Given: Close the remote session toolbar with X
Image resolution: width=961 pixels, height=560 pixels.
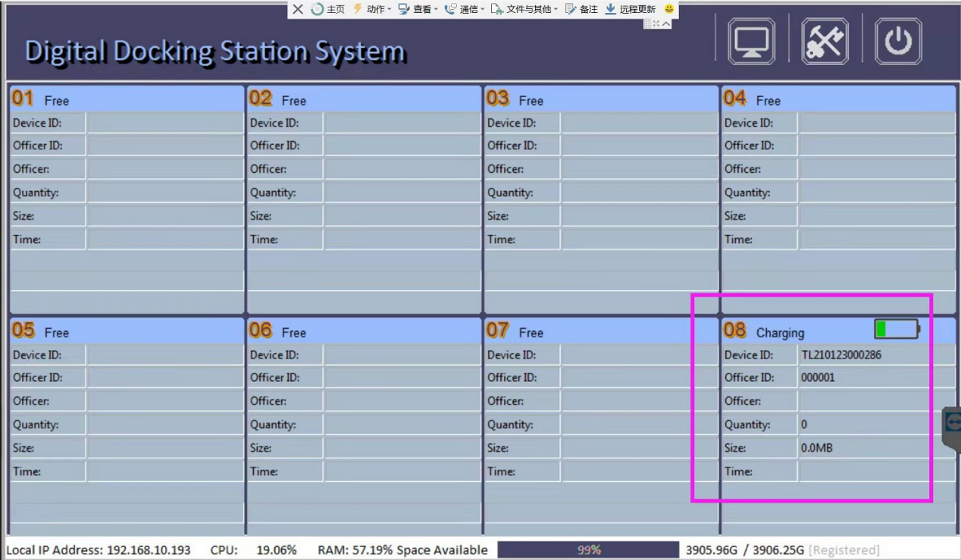Looking at the screenshot, I should (x=298, y=9).
